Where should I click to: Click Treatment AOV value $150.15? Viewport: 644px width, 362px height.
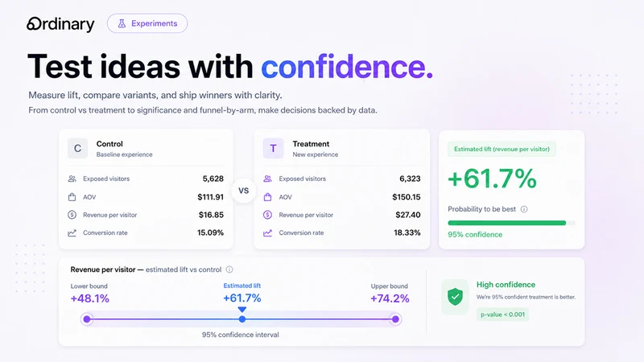pyautogui.click(x=407, y=197)
